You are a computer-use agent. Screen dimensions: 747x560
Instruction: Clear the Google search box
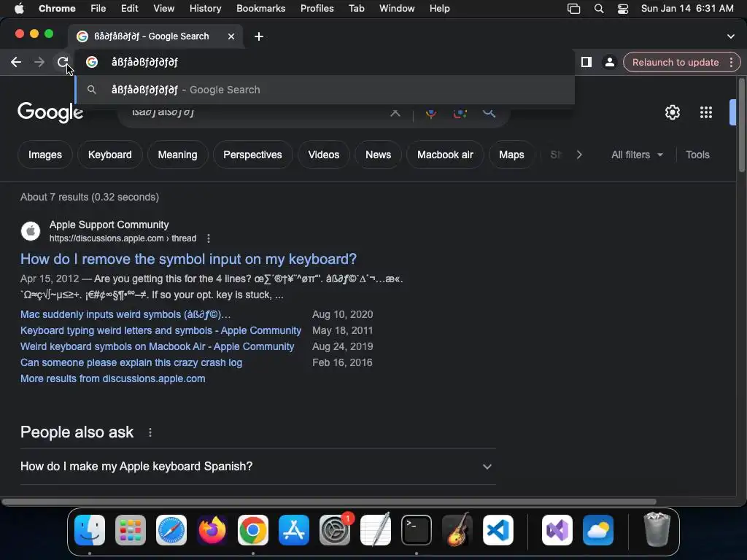[x=395, y=113]
